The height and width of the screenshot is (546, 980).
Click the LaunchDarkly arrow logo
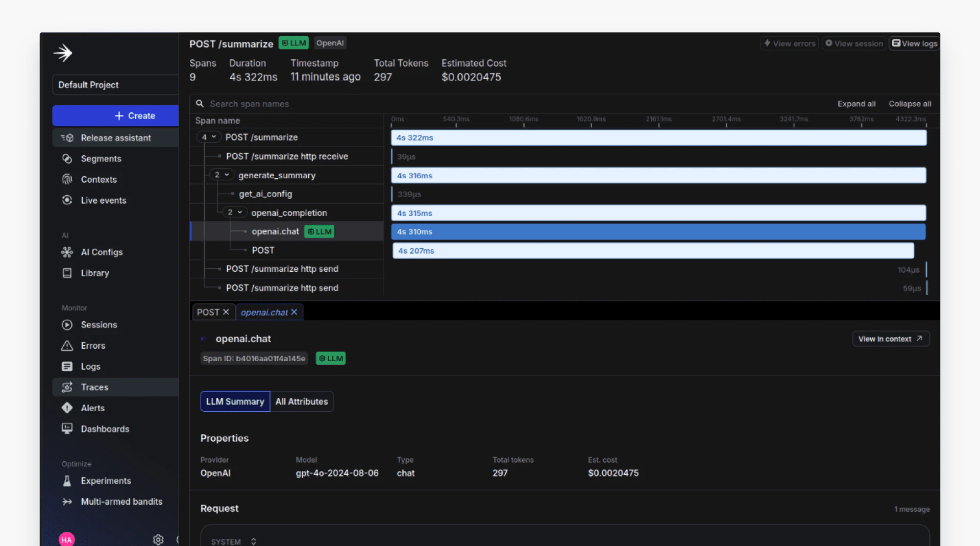[x=63, y=53]
